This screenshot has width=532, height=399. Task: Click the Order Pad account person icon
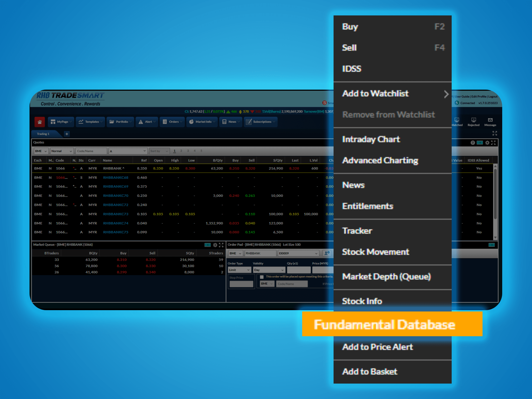(x=327, y=253)
